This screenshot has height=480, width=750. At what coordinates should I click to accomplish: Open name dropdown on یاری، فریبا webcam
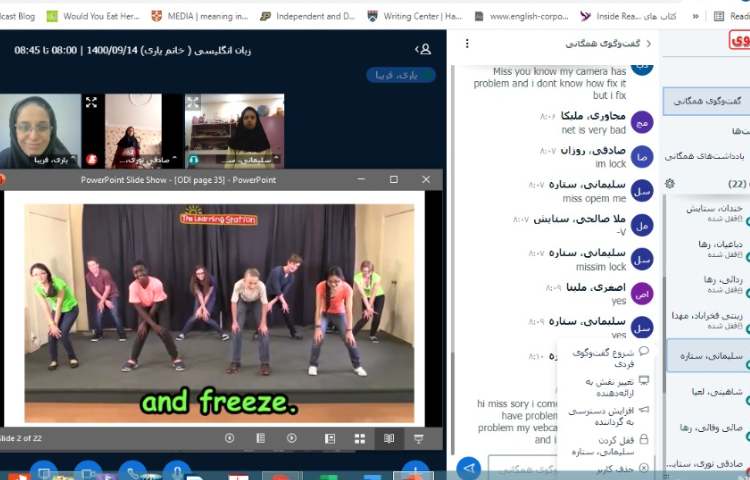pyautogui.click(x=54, y=160)
